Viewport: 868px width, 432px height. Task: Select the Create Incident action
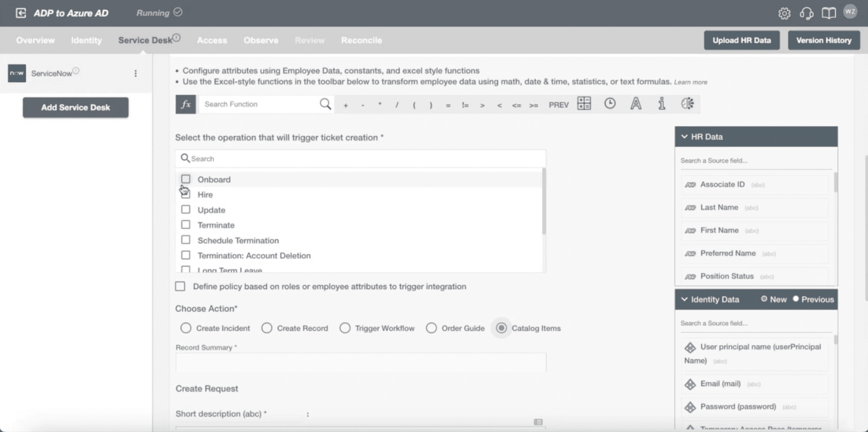pyautogui.click(x=186, y=328)
